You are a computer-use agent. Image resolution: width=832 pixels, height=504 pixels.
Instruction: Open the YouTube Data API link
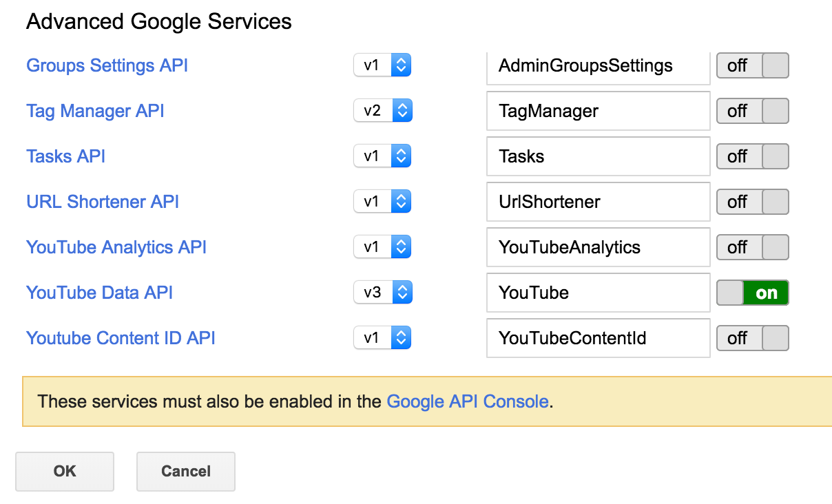tap(99, 293)
